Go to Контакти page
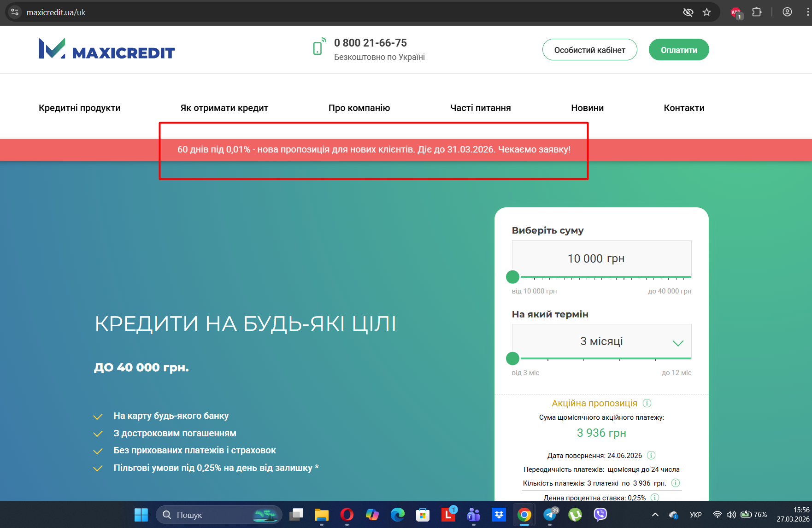This screenshot has width=812, height=528. pyautogui.click(x=684, y=108)
